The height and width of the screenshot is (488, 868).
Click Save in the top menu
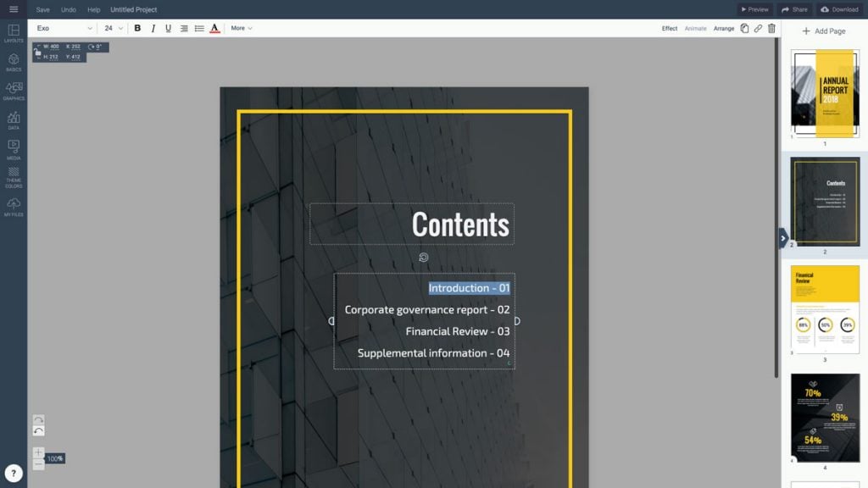pos(42,9)
